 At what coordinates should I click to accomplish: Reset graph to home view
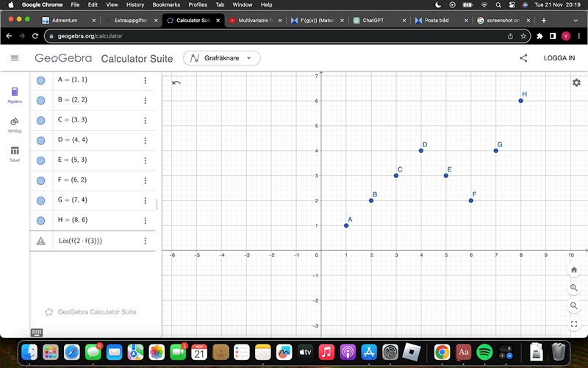click(x=574, y=270)
